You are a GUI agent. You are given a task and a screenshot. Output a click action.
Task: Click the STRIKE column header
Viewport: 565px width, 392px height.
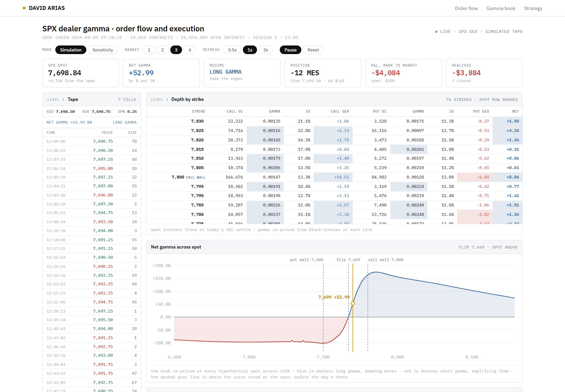(x=199, y=111)
